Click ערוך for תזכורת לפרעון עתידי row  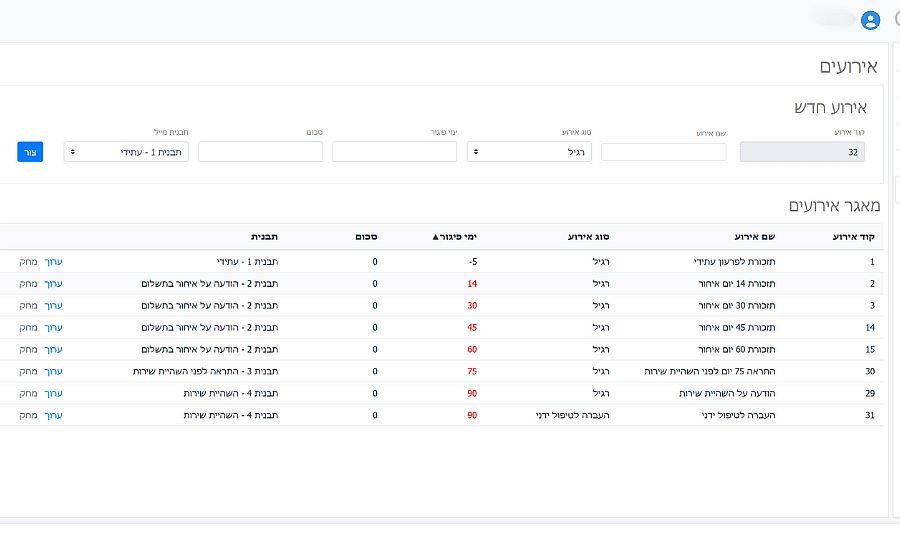53,262
